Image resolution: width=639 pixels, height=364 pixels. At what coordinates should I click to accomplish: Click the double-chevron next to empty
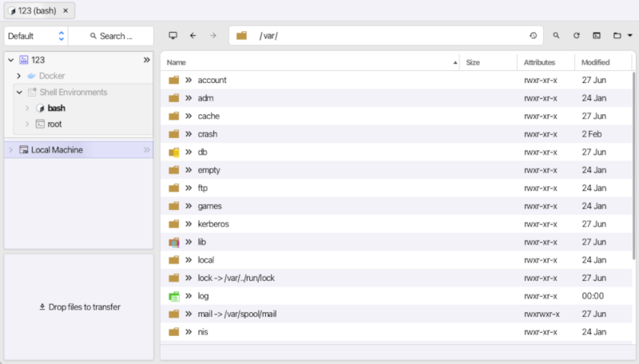(x=189, y=170)
